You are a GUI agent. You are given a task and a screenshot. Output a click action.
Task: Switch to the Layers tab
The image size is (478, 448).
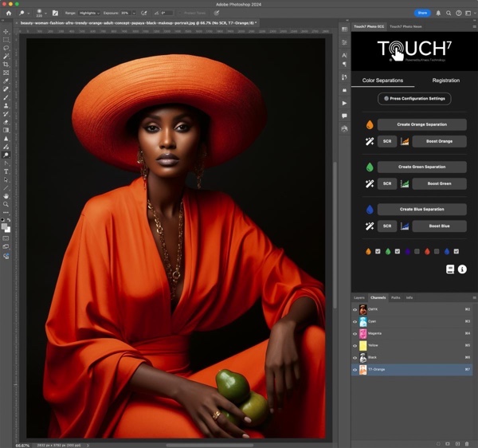point(359,297)
